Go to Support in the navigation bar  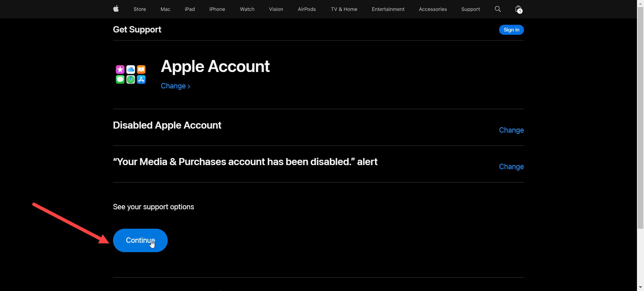pos(471,9)
